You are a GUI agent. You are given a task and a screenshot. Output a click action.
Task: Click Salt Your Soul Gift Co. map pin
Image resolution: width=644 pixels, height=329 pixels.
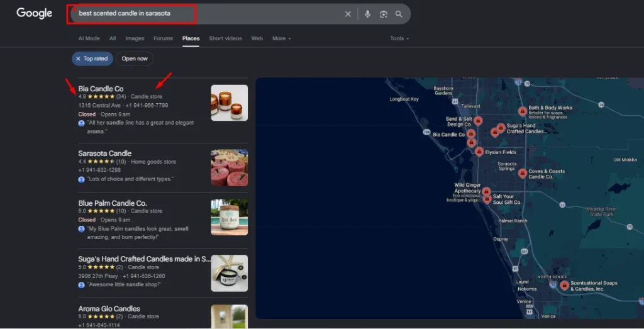tap(487, 199)
